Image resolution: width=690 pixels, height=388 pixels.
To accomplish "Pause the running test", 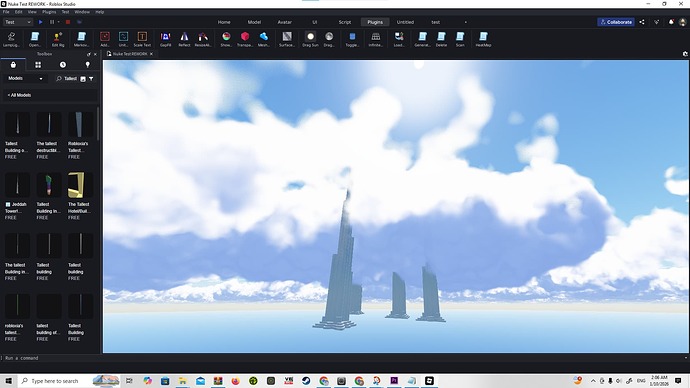I will (52, 22).
